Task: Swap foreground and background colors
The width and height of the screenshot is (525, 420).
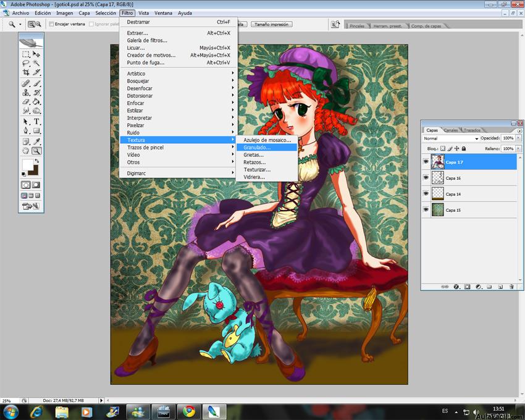Action: click(36, 161)
